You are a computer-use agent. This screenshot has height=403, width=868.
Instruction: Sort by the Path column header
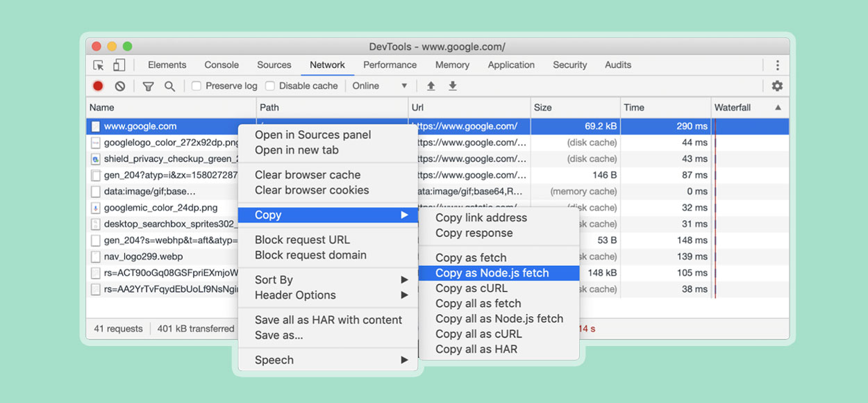coord(333,108)
